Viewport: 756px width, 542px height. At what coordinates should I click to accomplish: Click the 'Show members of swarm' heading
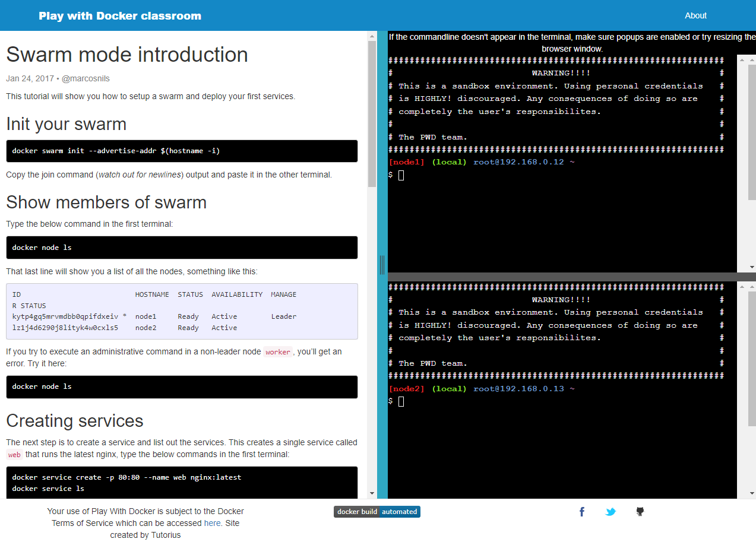pos(106,202)
